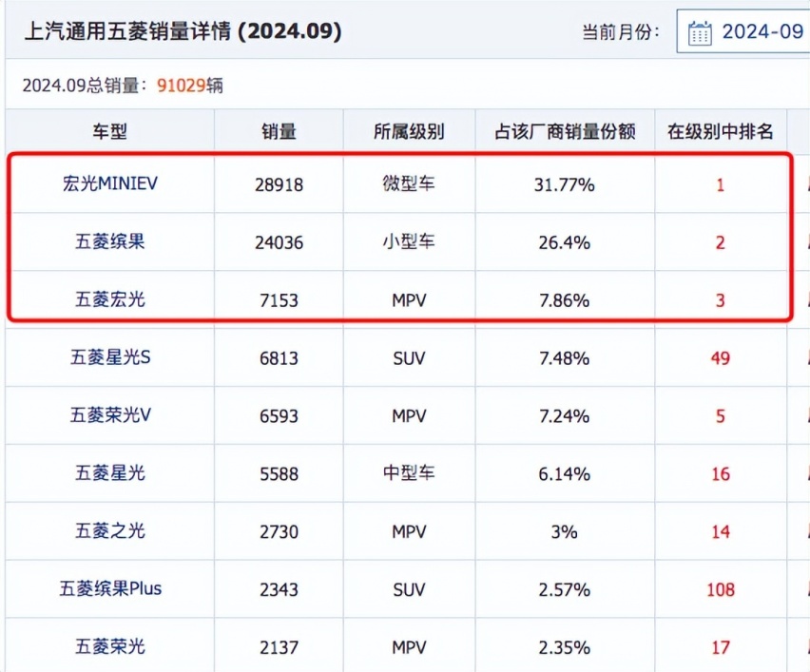
Task: Click the sales value 6593
Action: coord(279,416)
